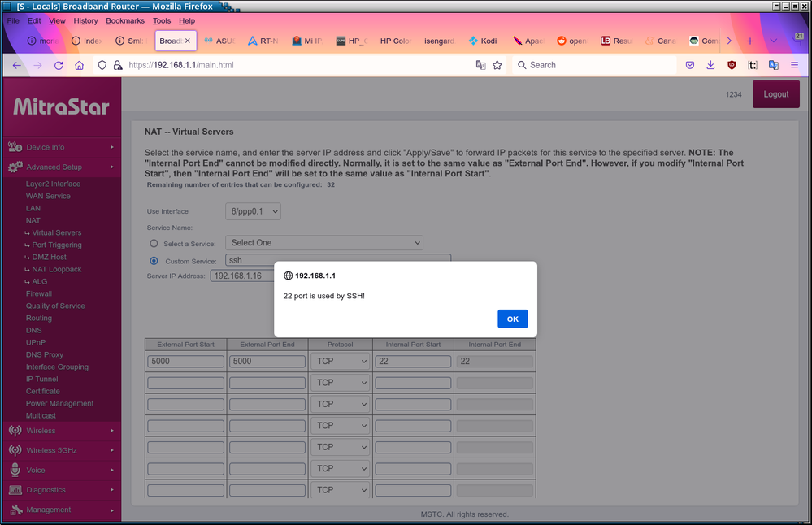Open the 'Select One' service dropdown
Viewport: 812px width, 525px height.
pyautogui.click(x=324, y=243)
